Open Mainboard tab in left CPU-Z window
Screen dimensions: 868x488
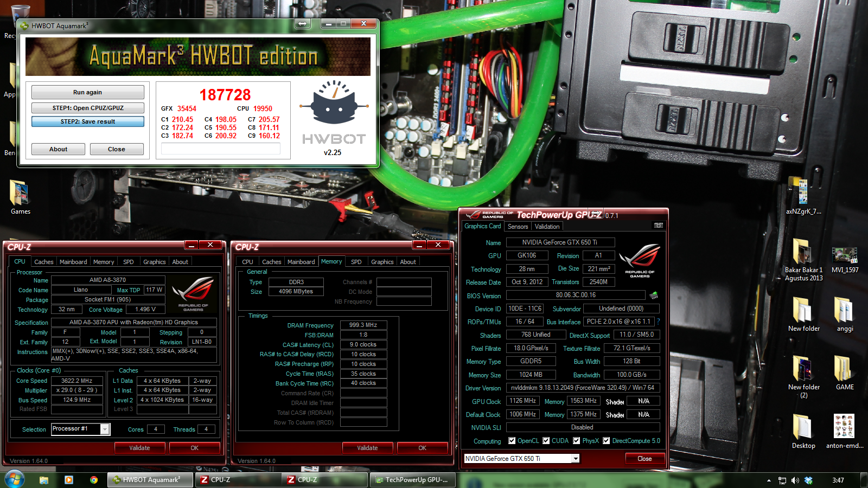pyautogui.click(x=73, y=262)
